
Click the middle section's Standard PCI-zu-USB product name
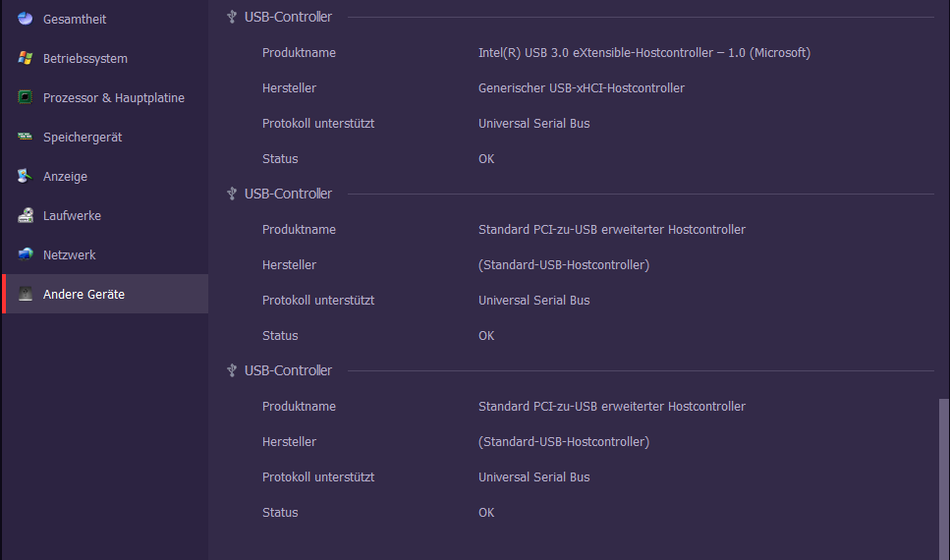point(611,229)
